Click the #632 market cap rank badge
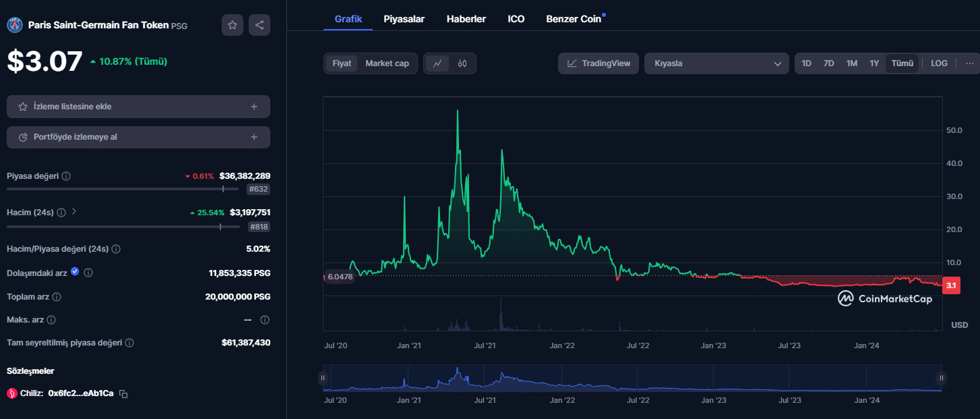Viewport: 980px width, 419px height. (259, 190)
